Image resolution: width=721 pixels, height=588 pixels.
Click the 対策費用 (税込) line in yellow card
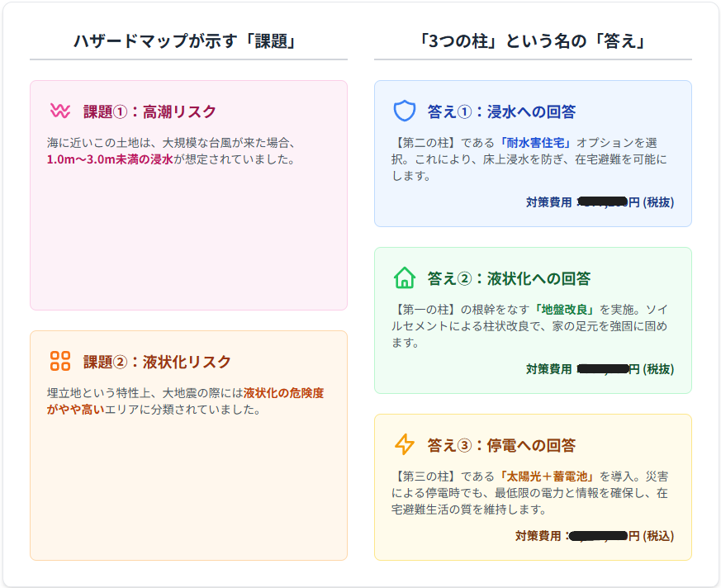pos(594,536)
